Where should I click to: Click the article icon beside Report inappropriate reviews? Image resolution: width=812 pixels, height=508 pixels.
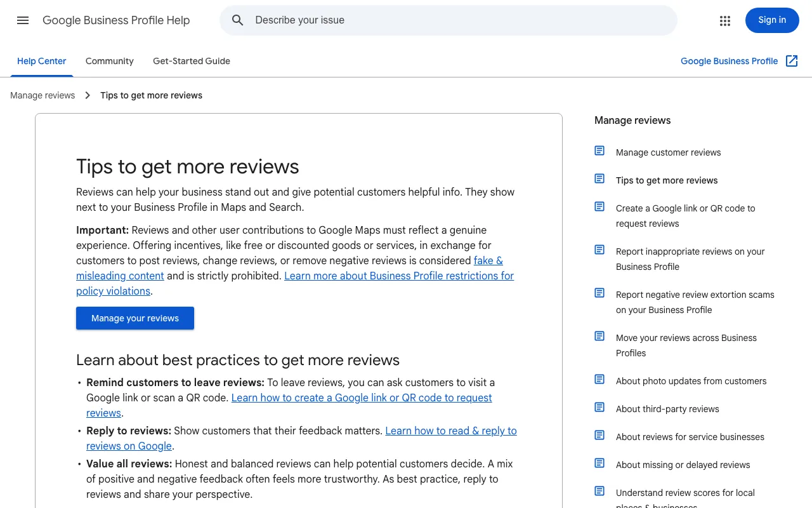click(599, 250)
